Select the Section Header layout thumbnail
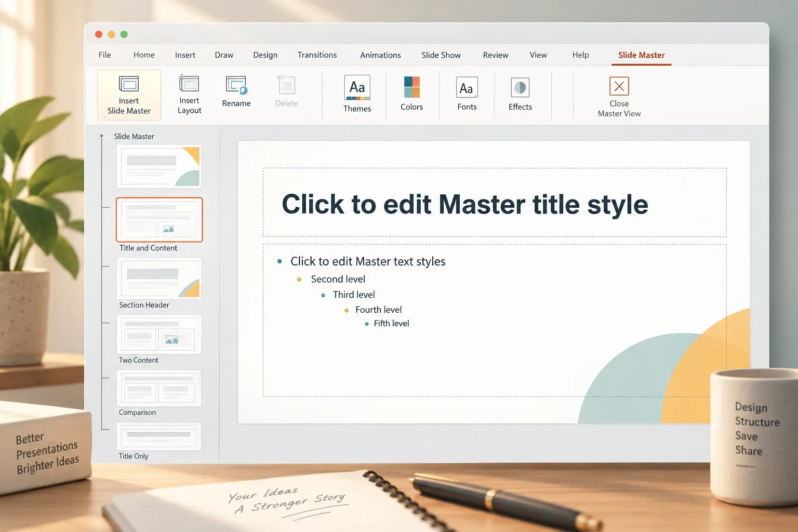798x532 pixels. click(x=159, y=278)
